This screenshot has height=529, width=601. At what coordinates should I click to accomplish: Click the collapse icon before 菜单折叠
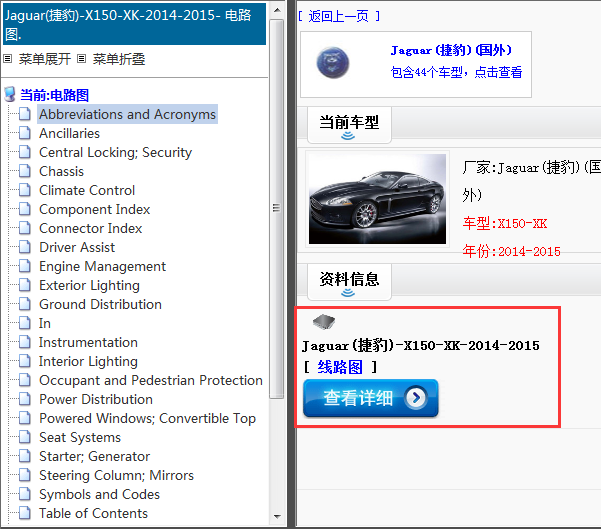81,59
